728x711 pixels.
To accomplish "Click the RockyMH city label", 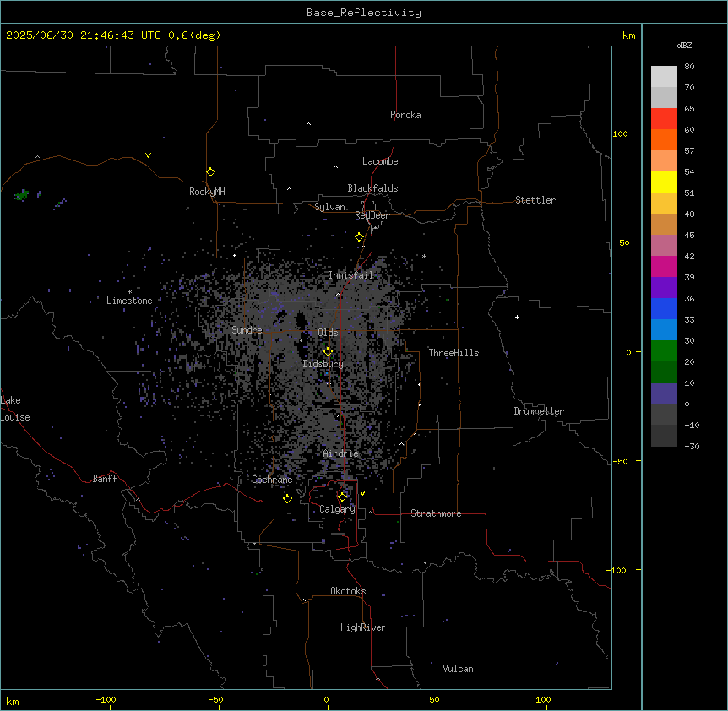I will (207, 192).
